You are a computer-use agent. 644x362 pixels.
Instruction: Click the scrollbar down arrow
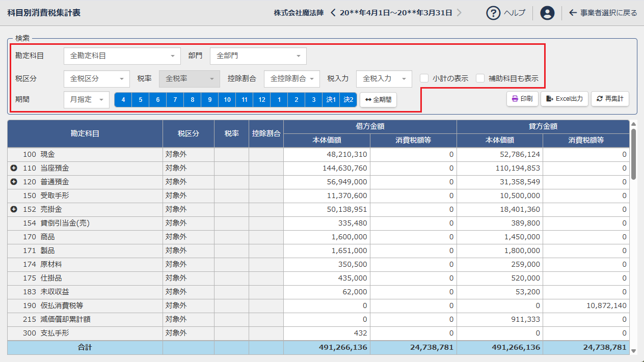click(633, 351)
